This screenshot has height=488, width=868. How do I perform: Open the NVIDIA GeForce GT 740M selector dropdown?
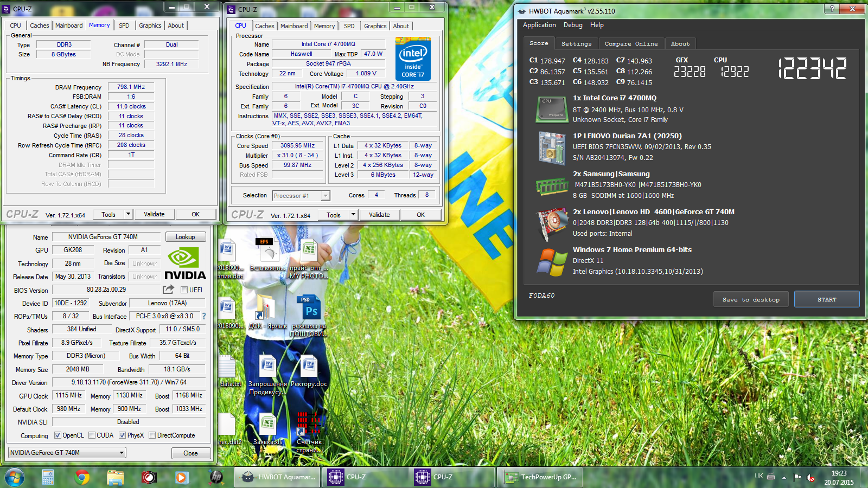(67, 453)
